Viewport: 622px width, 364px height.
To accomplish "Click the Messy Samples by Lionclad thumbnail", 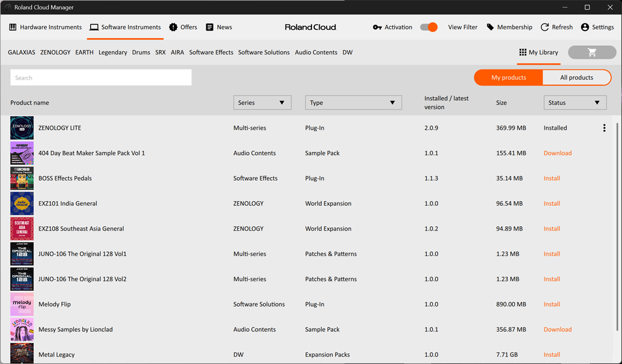I will click(x=22, y=330).
